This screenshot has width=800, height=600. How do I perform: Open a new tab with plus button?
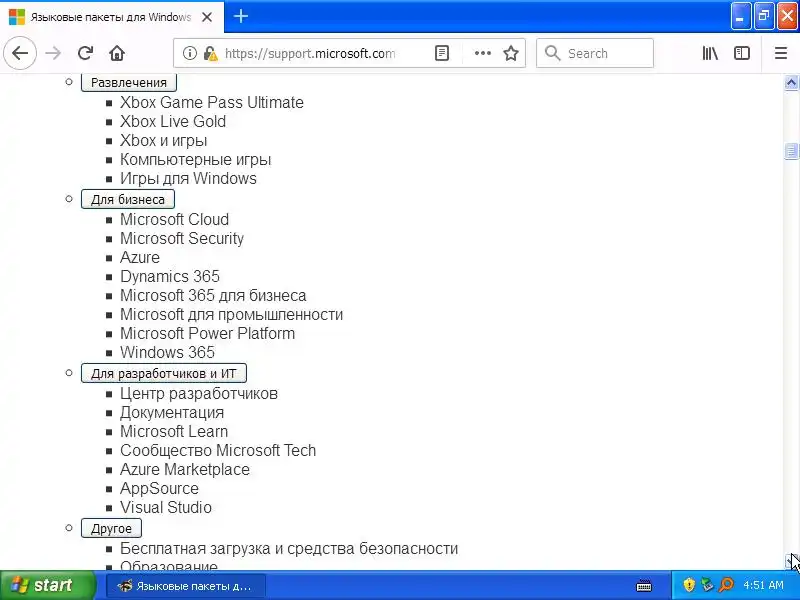[241, 16]
